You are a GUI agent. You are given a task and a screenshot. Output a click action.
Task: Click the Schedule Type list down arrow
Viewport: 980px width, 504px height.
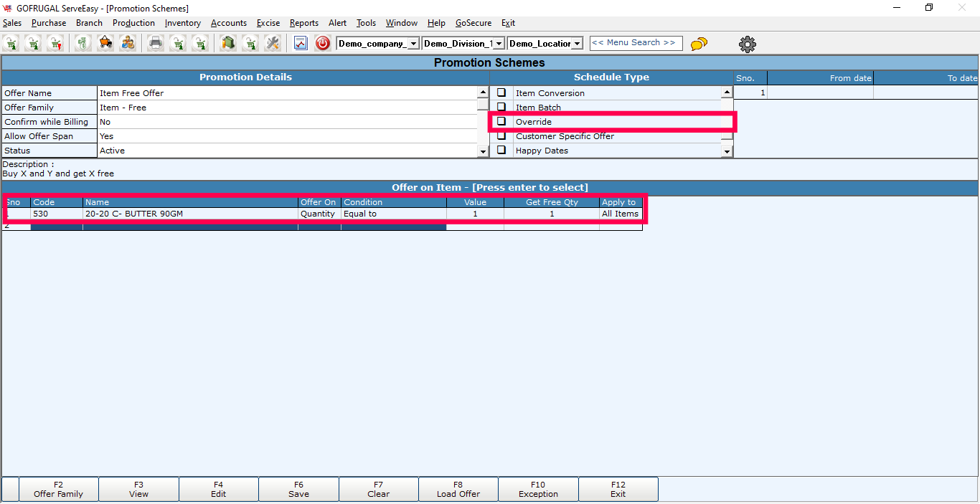(x=727, y=151)
